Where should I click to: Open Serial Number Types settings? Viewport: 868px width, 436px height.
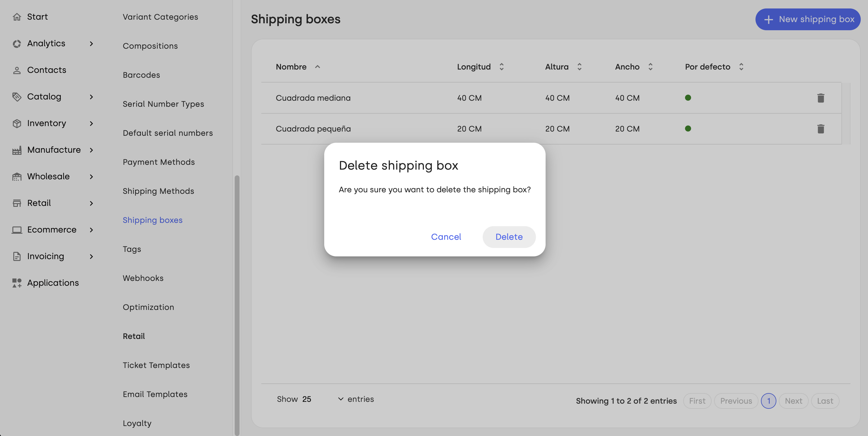pyautogui.click(x=163, y=104)
